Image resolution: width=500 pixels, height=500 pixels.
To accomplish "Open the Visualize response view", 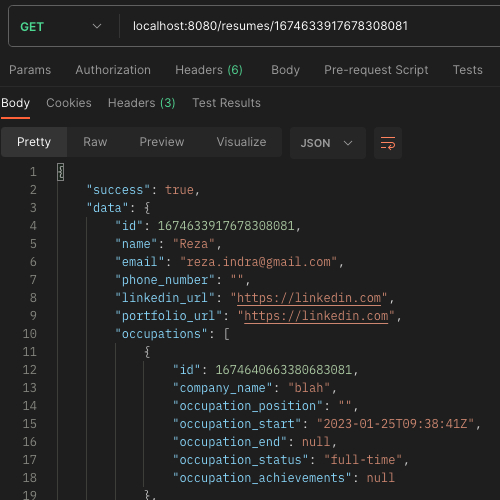I will click(241, 142).
